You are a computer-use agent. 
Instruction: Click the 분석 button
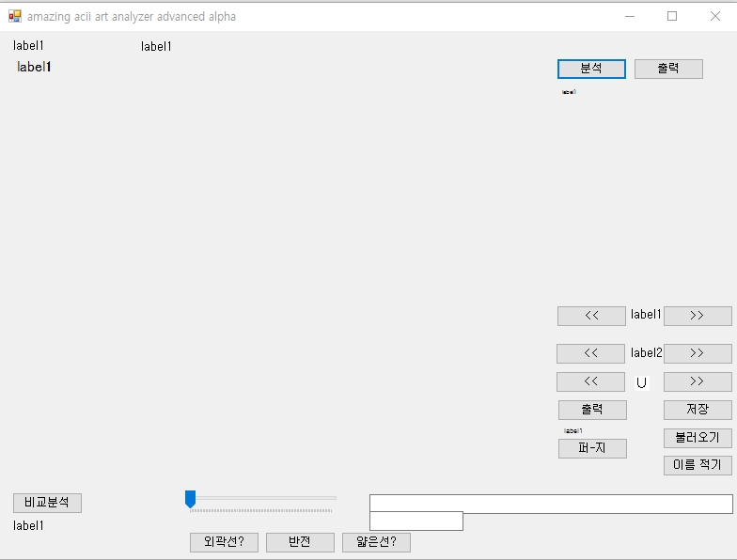pos(591,69)
